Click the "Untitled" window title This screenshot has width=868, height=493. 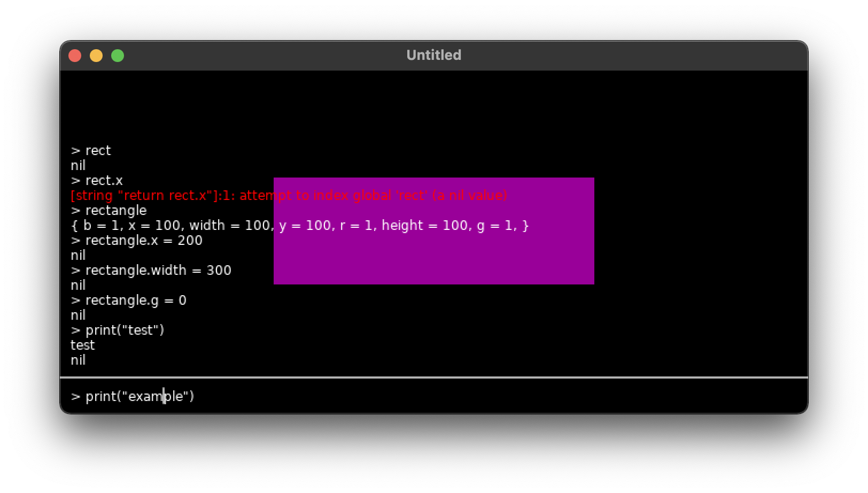[x=433, y=55]
